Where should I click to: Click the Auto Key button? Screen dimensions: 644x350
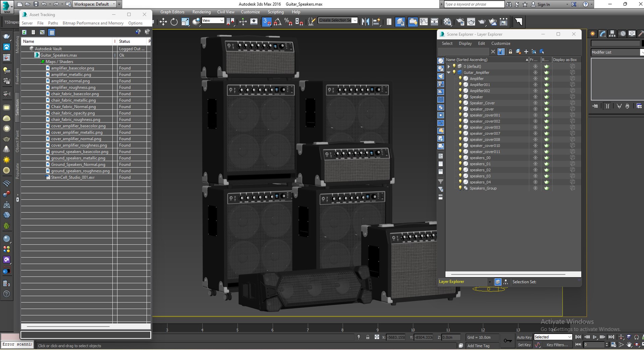tap(524, 337)
